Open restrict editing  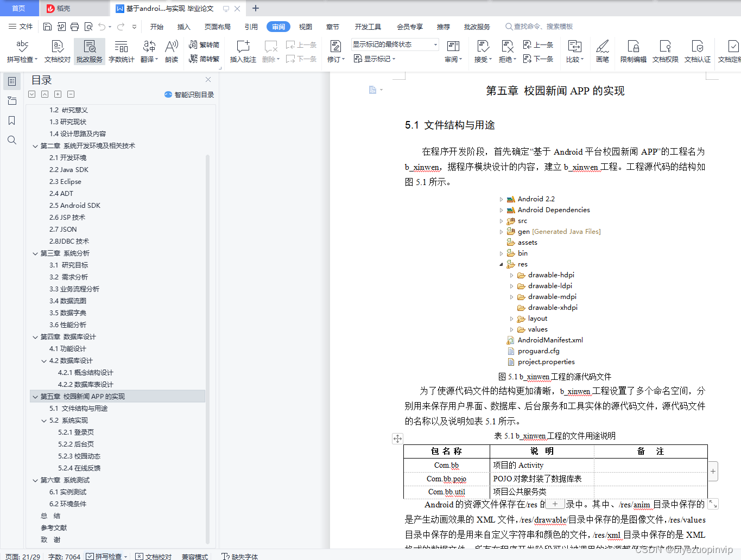(x=634, y=52)
